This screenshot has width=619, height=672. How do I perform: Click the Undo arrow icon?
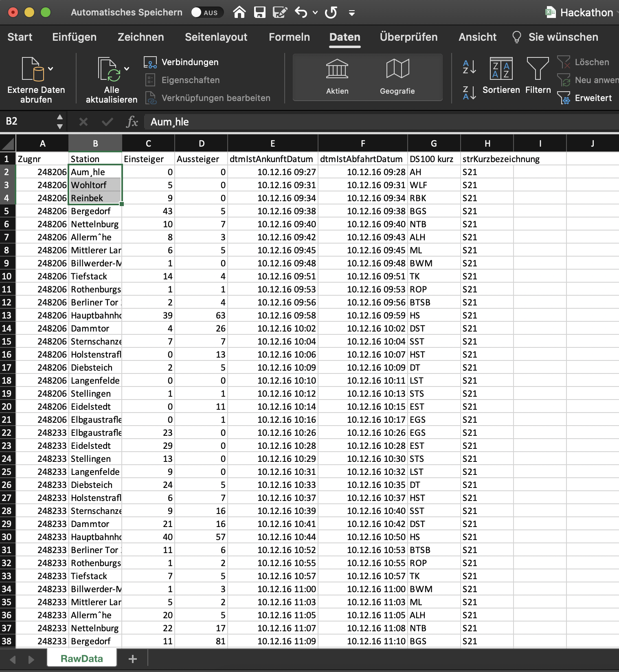pos(301,13)
